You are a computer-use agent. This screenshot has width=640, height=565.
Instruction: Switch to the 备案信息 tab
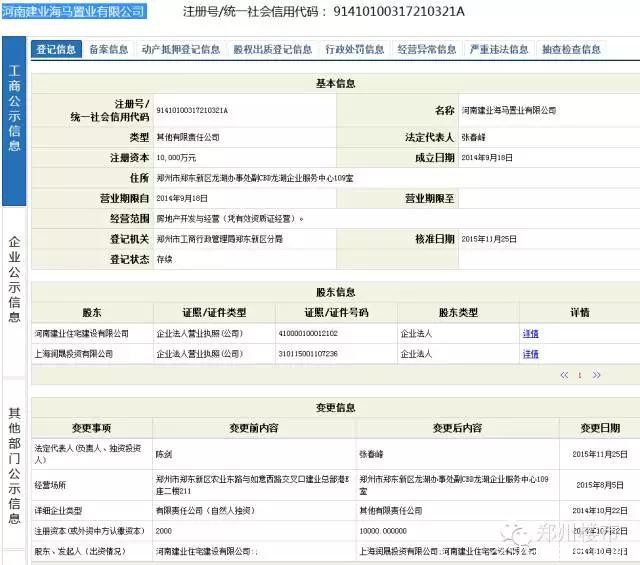109,50
